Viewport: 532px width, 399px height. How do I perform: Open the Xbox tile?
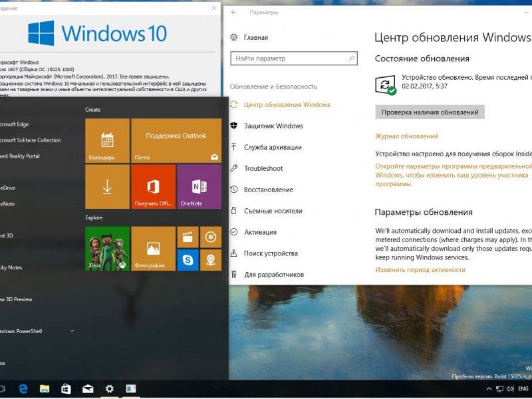(107, 248)
